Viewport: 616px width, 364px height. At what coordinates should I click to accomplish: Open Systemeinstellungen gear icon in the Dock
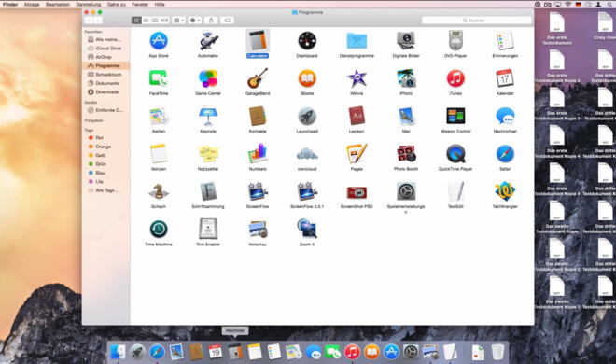point(411,352)
